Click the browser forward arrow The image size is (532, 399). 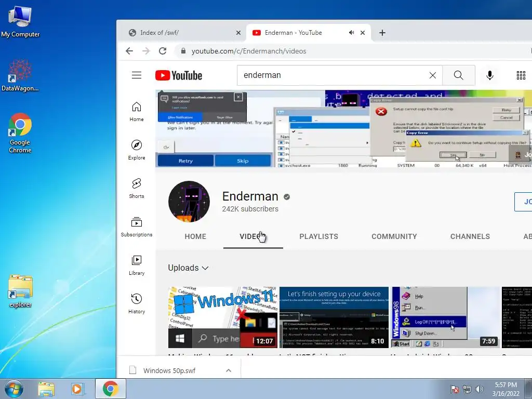point(146,51)
